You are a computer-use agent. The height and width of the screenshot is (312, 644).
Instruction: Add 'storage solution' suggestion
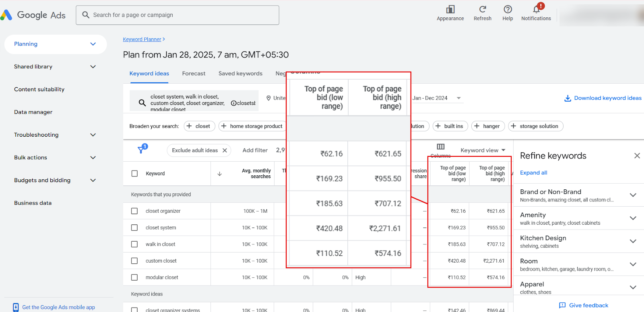click(x=535, y=126)
